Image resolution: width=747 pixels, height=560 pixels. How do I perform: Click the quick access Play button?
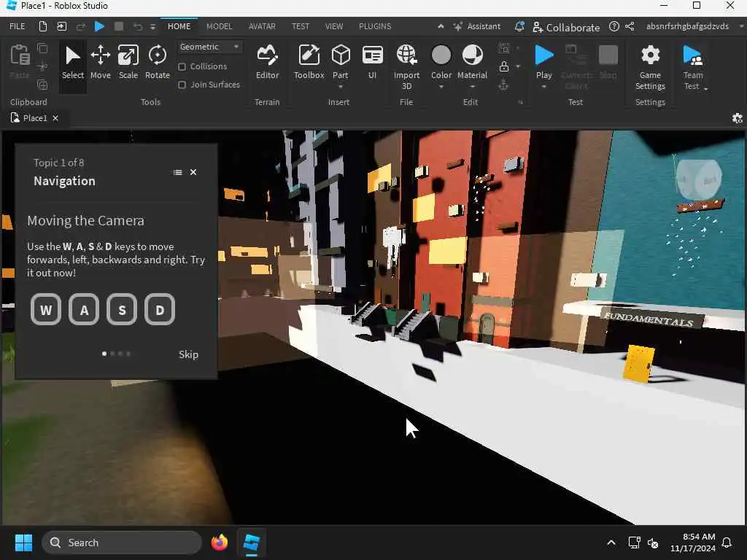click(x=99, y=26)
